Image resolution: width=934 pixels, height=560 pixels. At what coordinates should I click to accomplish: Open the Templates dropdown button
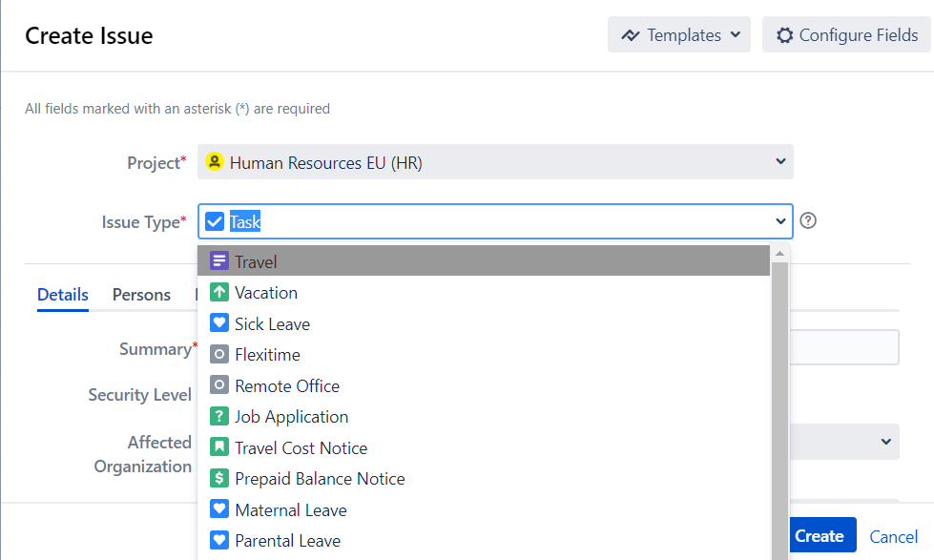[678, 34]
